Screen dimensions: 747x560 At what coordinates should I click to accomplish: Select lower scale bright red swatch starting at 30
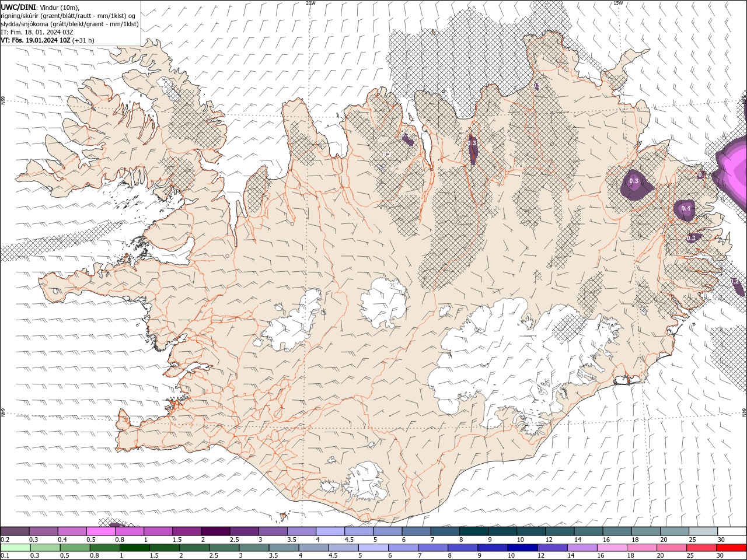click(731, 548)
